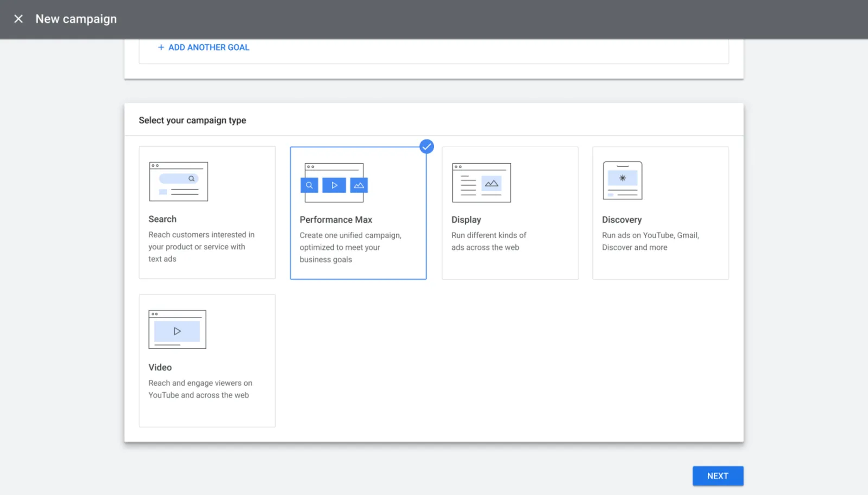Choose the Performance Max title text
868x495 pixels.
336,220
